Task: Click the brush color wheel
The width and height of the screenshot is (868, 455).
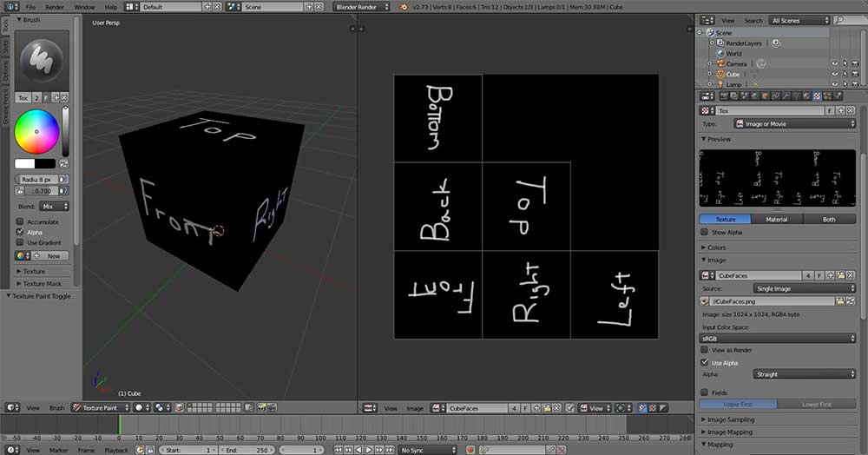Action: click(36, 132)
